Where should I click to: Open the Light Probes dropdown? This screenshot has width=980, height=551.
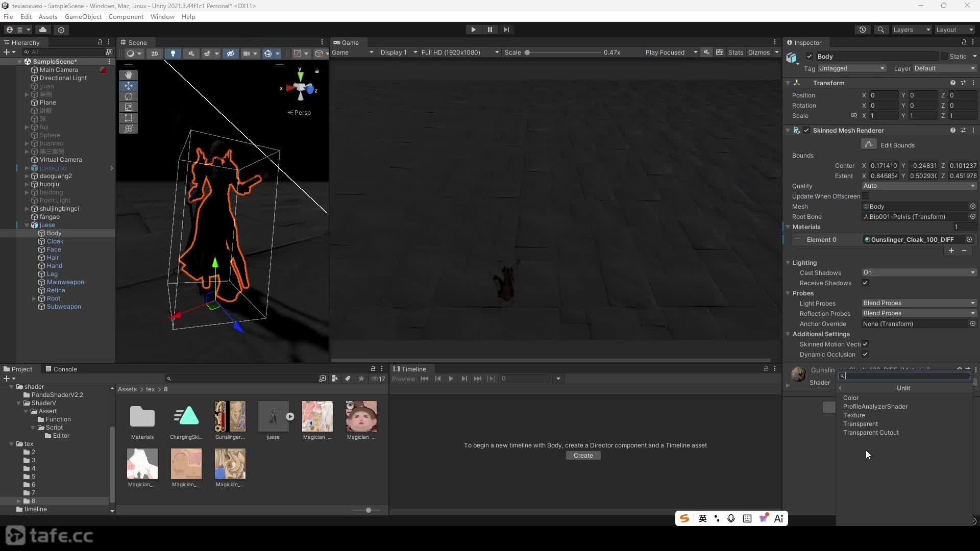point(919,303)
